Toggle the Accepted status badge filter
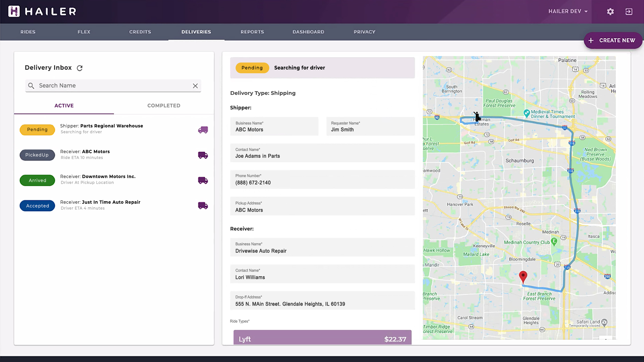 pos(38,206)
